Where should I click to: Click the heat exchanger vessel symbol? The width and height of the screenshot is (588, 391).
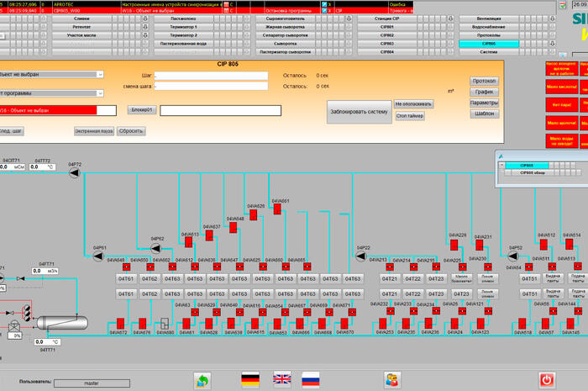pyautogui.click(x=62, y=322)
